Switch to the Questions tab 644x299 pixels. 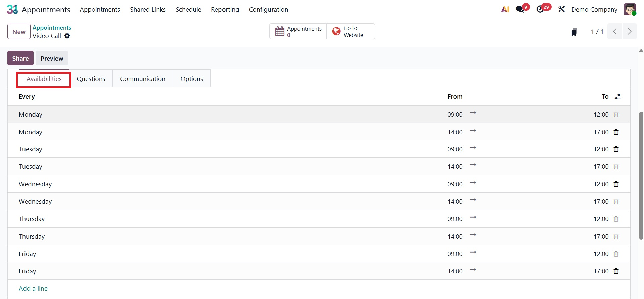coord(91,79)
